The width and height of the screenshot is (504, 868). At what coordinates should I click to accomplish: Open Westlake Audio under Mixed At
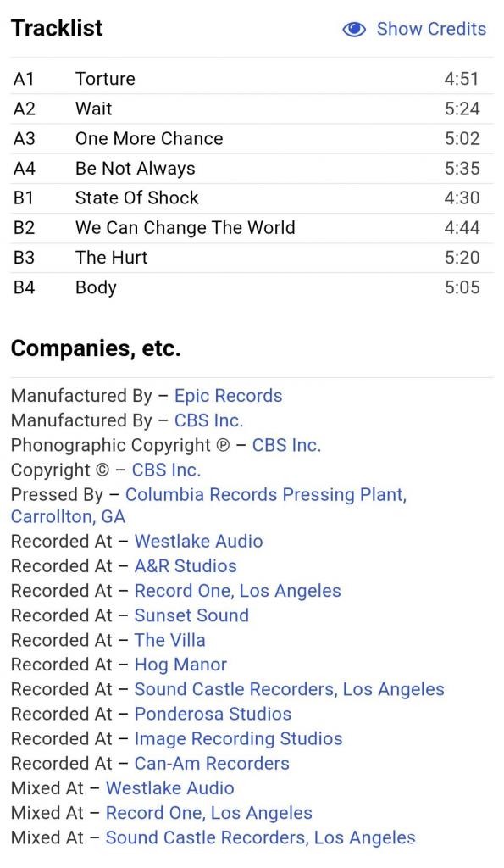[170, 788]
